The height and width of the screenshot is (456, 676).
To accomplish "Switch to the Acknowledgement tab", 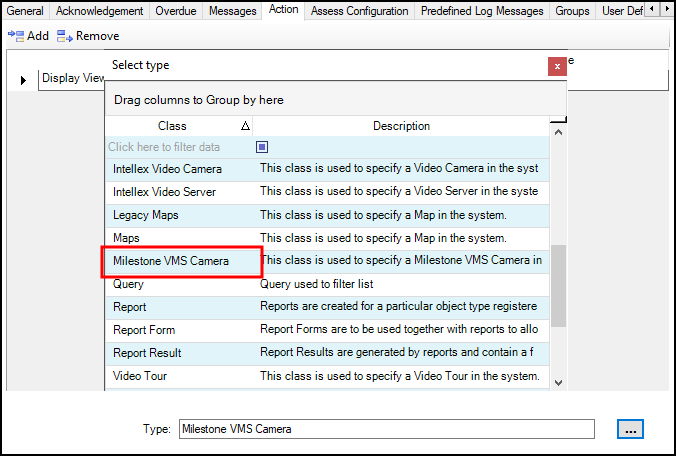I will click(100, 11).
